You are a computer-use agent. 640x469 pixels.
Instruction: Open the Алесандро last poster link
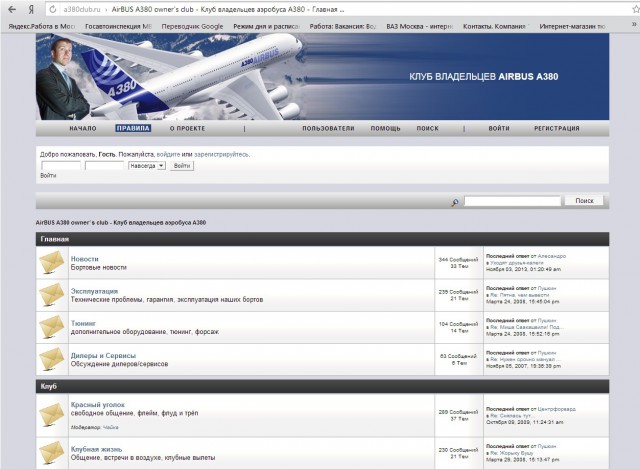click(x=552, y=256)
